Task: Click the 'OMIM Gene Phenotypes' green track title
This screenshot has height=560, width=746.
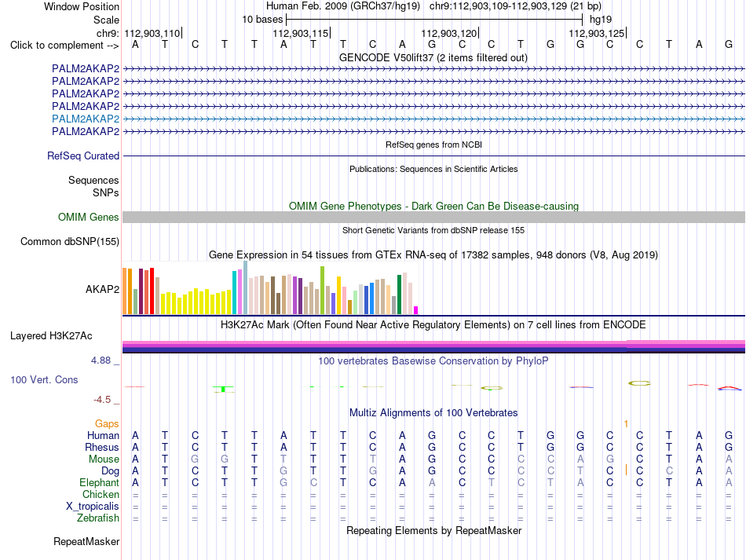Action: pos(433,206)
